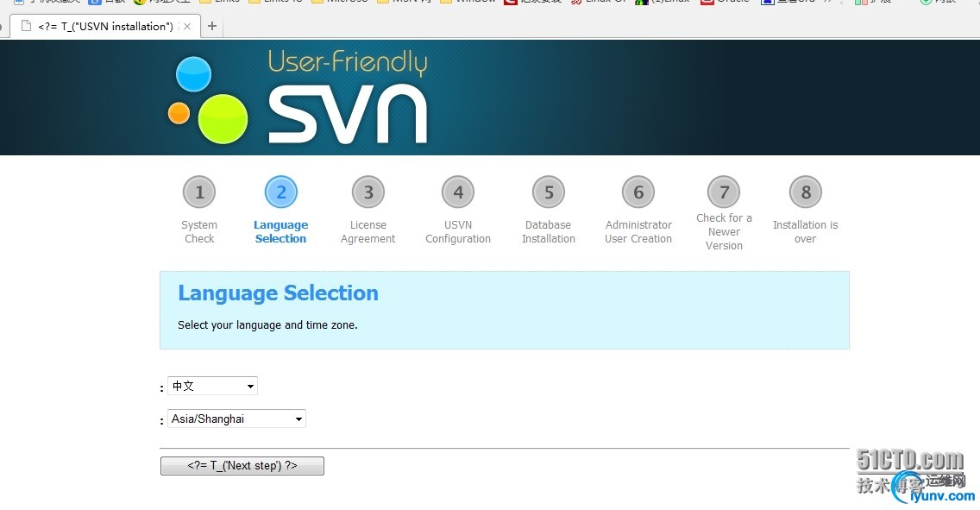Click the USVN Configuration step label
980x510 pixels.
pos(458,232)
